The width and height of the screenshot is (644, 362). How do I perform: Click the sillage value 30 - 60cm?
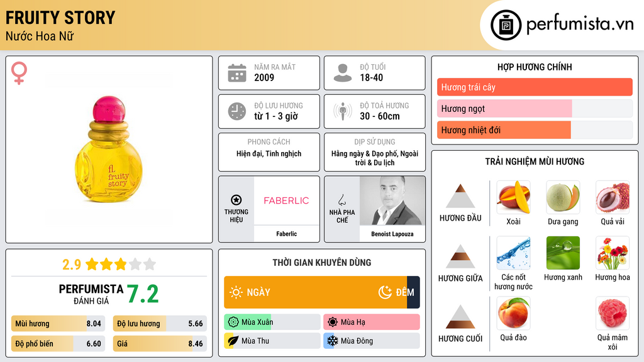pyautogui.click(x=380, y=116)
